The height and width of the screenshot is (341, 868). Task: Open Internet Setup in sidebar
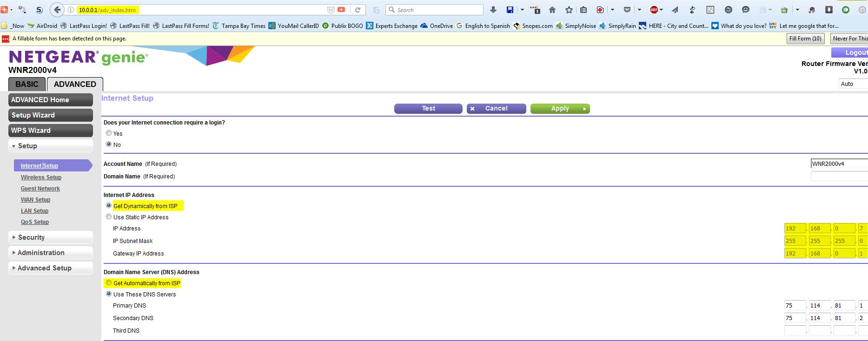pos(40,166)
